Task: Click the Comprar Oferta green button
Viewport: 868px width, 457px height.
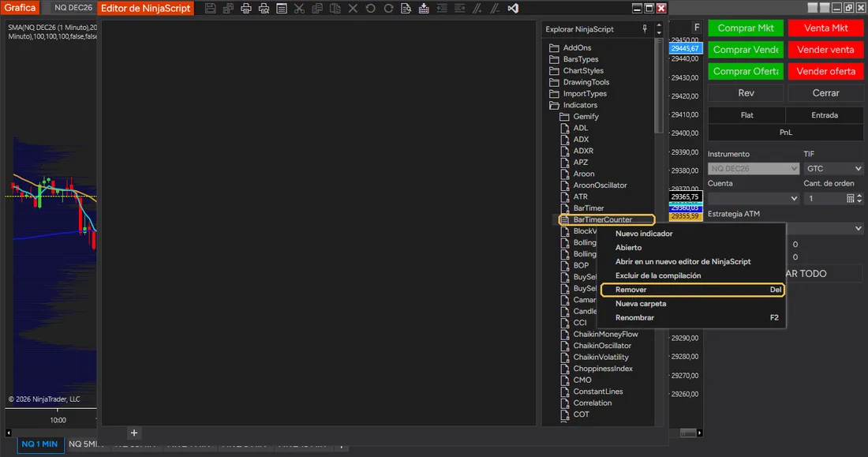Action: point(746,71)
